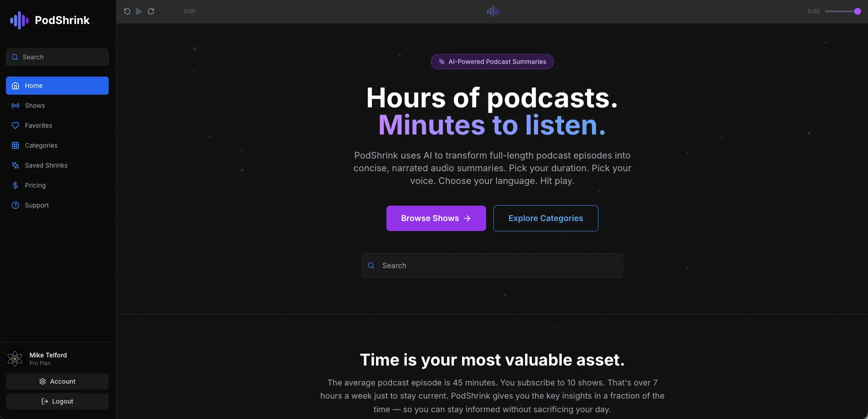Click the Mike Telford avatar icon
Image resolution: width=868 pixels, height=419 pixels.
(x=15, y=359)
